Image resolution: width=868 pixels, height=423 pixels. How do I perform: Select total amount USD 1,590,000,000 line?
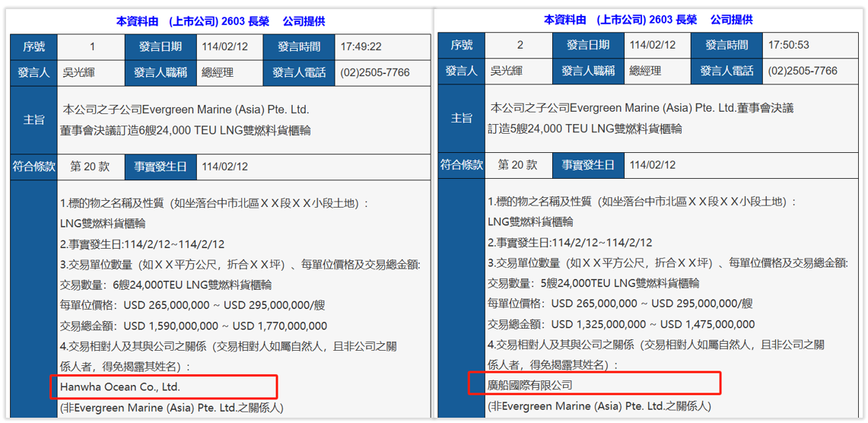click(x=193, y=326)
